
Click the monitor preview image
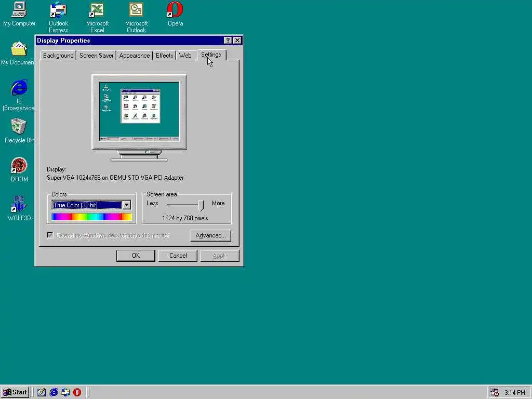[139, 117]
